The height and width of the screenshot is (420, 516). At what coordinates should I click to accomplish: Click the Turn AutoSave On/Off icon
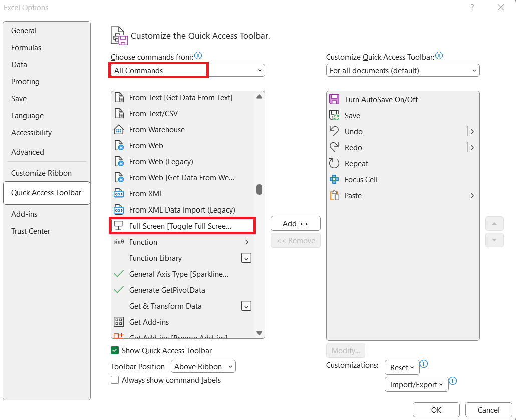(x=334, y=99)
